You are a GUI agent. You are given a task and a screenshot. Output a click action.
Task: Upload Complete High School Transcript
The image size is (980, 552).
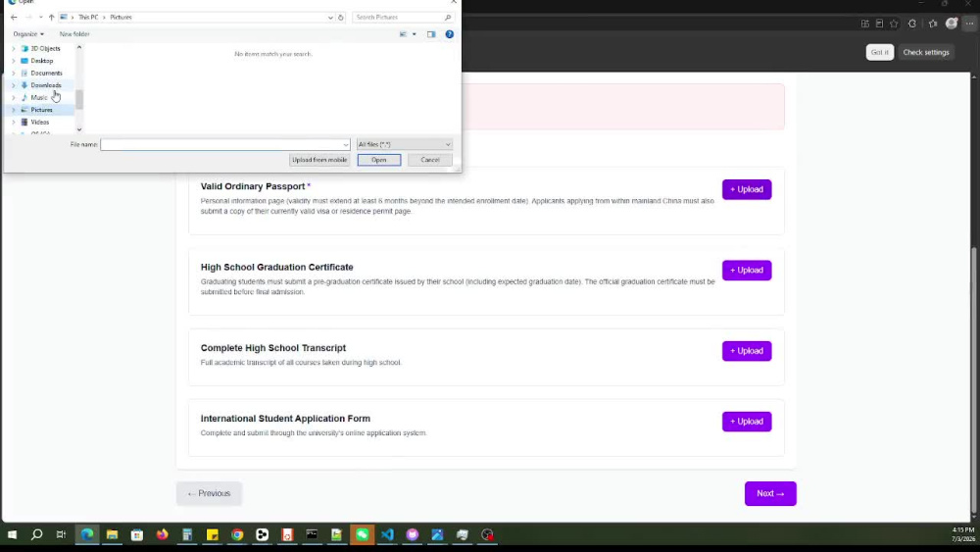(x=746, y=351)
